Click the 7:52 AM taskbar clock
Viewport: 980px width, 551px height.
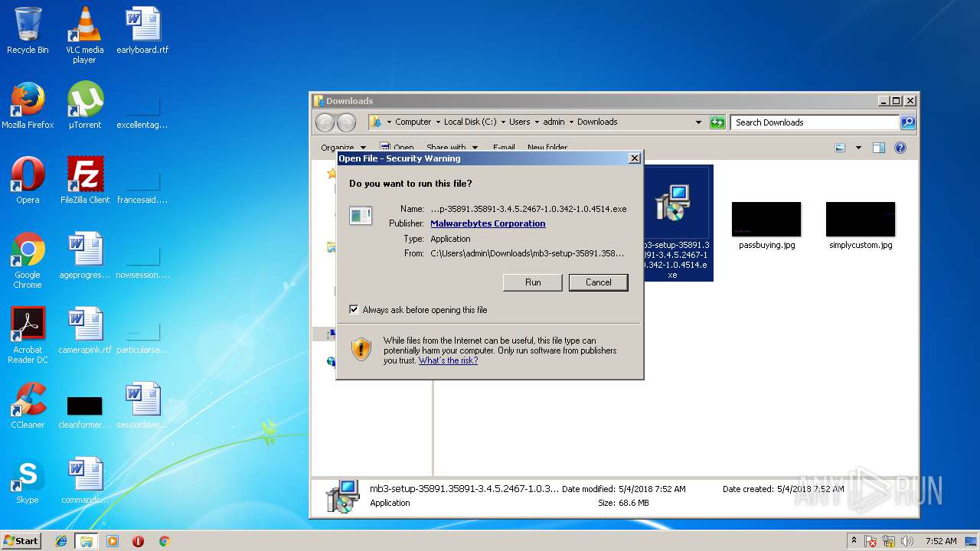coord(941,541)
